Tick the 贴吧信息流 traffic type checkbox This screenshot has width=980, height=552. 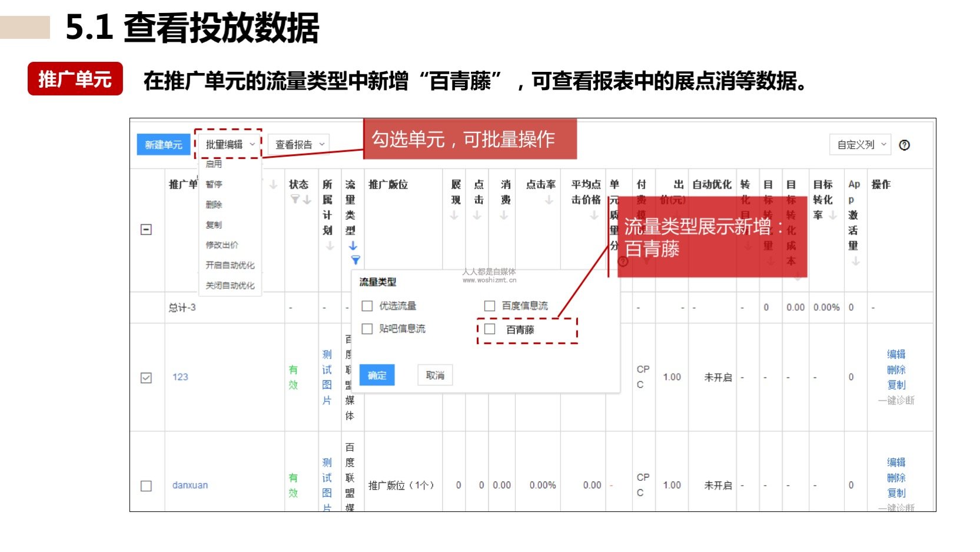(x=367, y=329)
